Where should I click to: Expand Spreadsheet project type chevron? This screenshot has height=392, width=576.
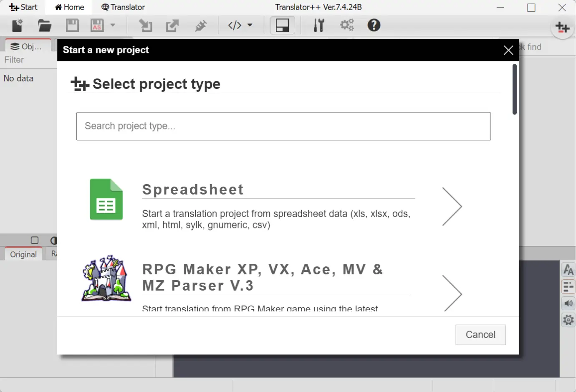(452, 207)
